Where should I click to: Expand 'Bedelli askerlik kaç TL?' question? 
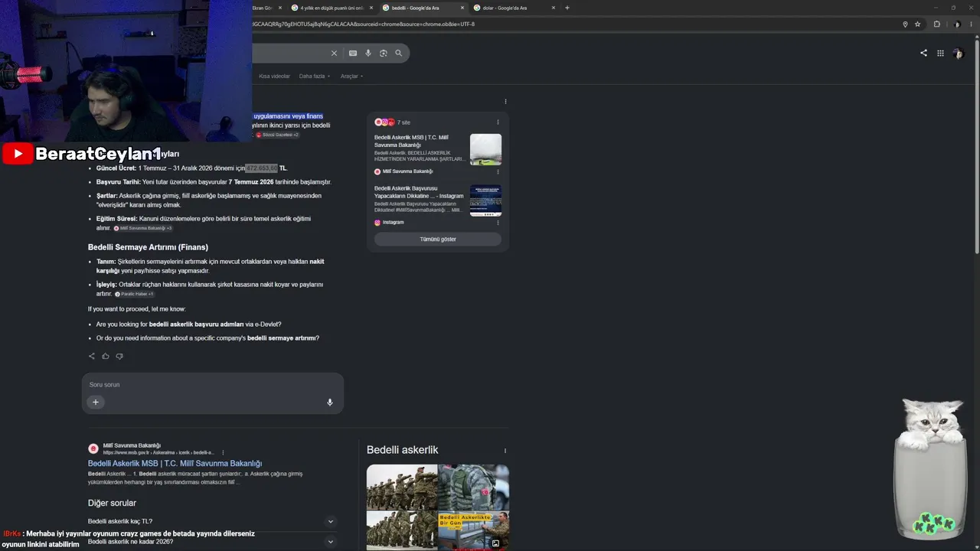tap(213, 521)
